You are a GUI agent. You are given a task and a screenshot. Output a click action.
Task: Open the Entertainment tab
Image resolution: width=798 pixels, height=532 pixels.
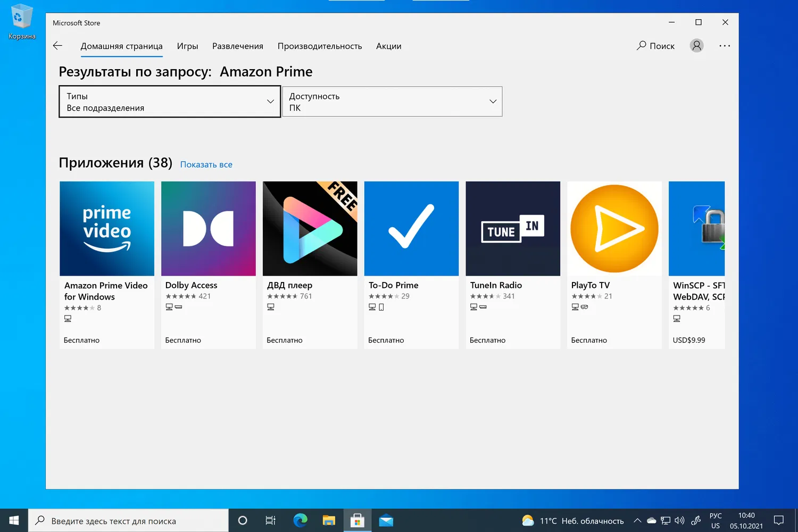[238, 46]
